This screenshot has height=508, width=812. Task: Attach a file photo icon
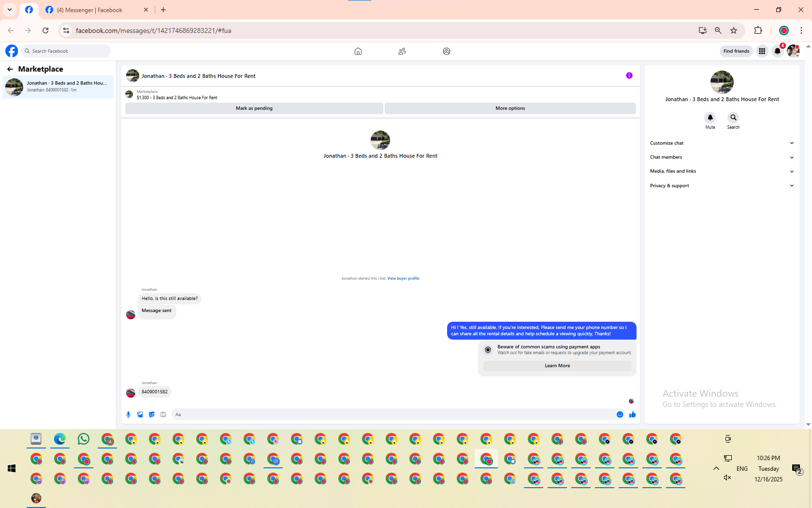pyautogui.click(x=140, y=415)
